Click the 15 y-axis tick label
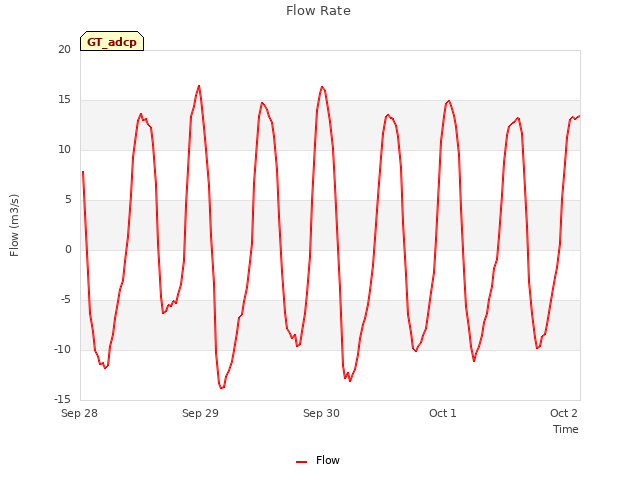This screenshot has width=640, height=480. tap(64, 100)
